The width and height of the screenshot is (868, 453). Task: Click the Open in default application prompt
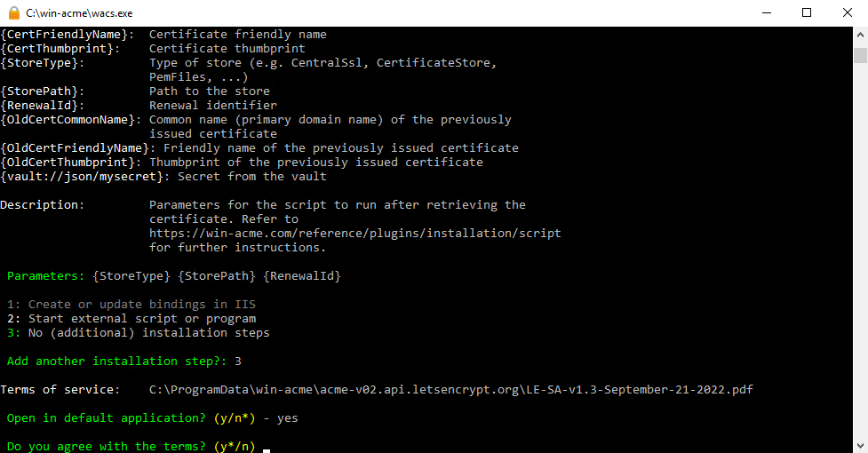click(x=131, y=418)
